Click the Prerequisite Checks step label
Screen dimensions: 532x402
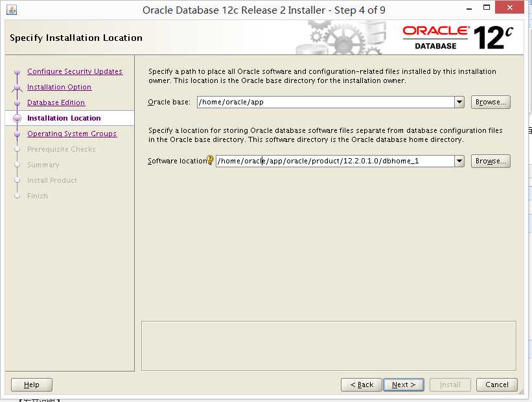click(x=62, y=149)
